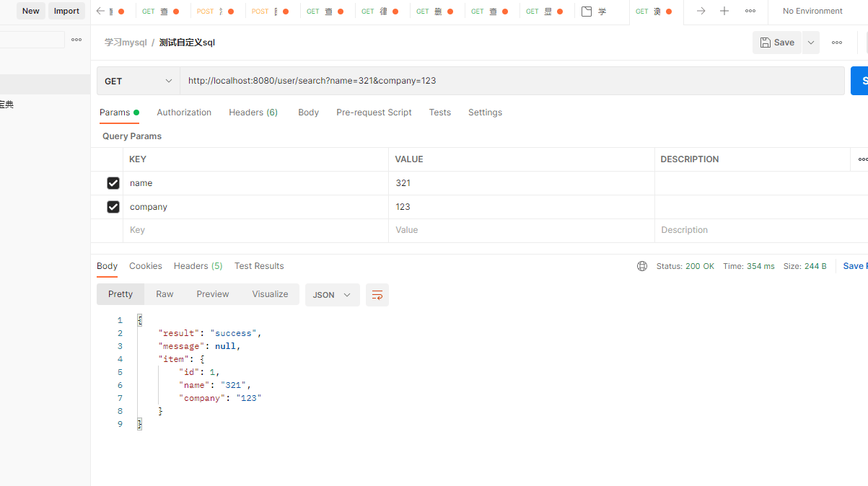Image resolution: width=868 pixels, height=486 pixels.
Task: Click the company key cell
Action: (255, 207)
